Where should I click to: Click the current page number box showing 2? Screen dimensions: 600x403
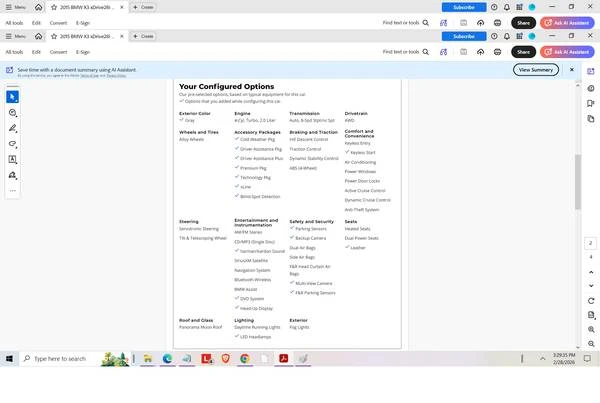pos(591,243)
